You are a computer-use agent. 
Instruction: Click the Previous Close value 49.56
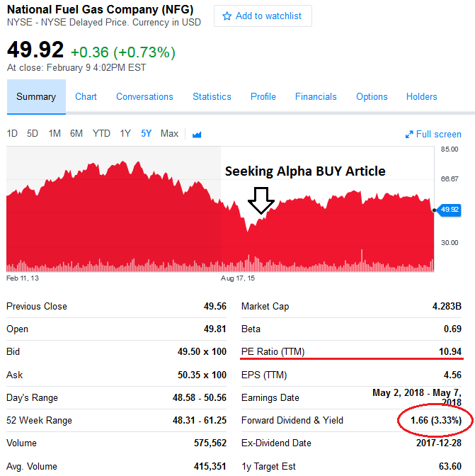pos(214,306)
